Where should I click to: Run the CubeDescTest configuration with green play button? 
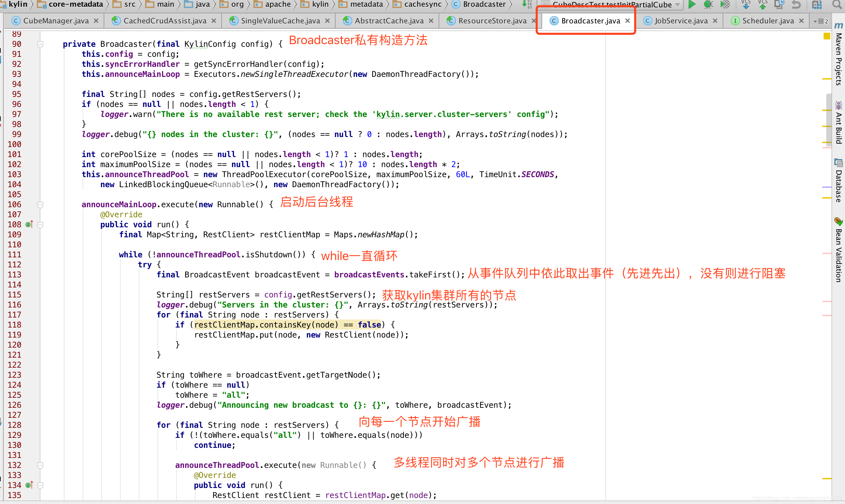click(692, 4)
